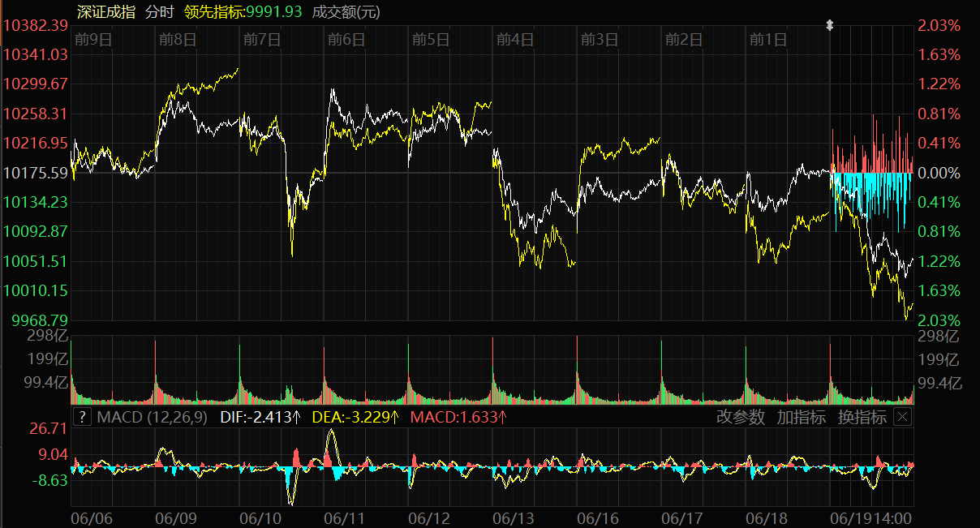Click the 成交额(元) turnover label
This screenshot has height=528, width=980.
[346, 11]
